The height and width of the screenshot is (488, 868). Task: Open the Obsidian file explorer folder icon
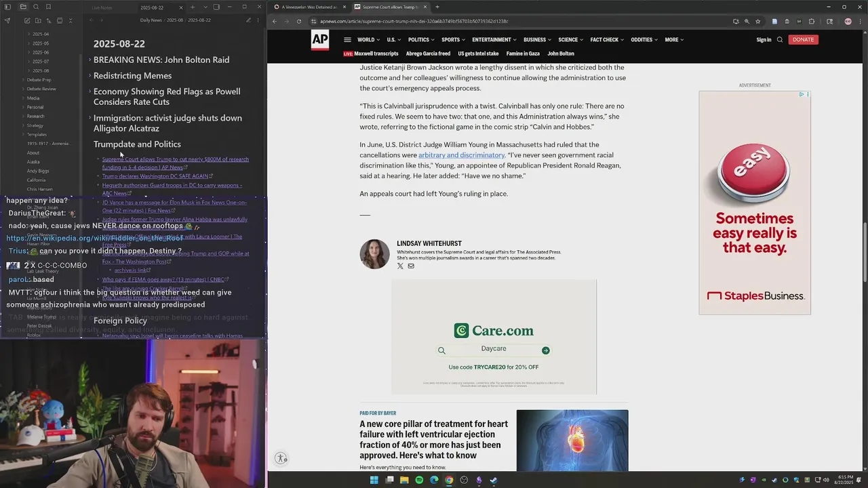[x=23, y=7]
